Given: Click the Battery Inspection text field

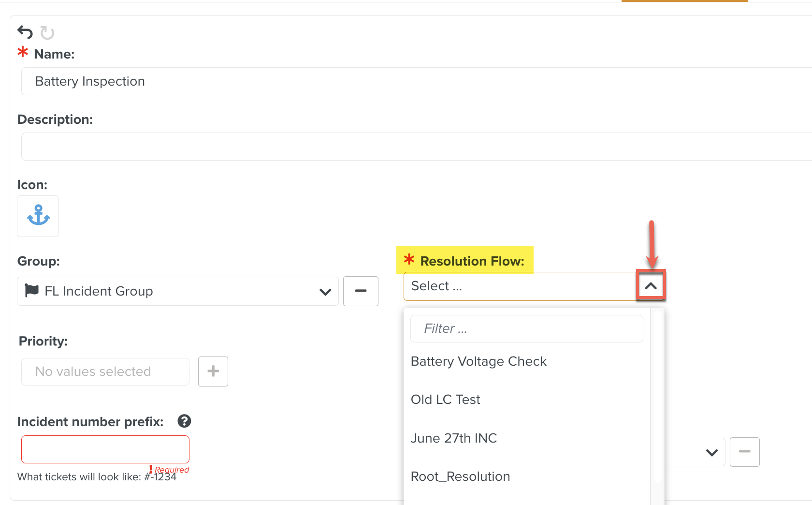Looking at the screenshot, I should point(193,81).
